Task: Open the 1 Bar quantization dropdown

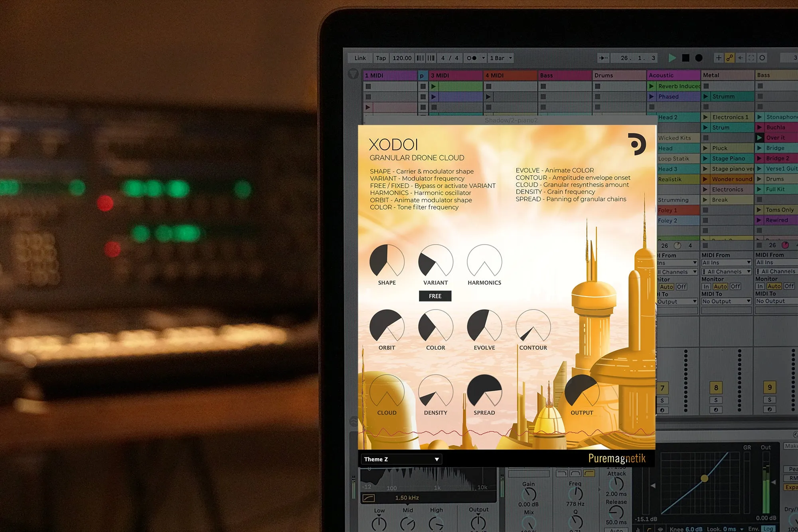Action: point(501,58)
